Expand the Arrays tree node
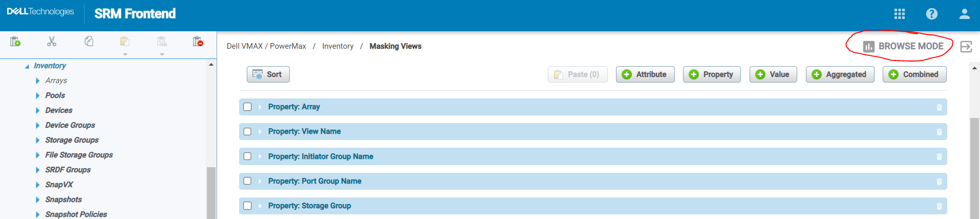Image resolution: width=980 pixels, height=219 pixels. coord(38,81)
